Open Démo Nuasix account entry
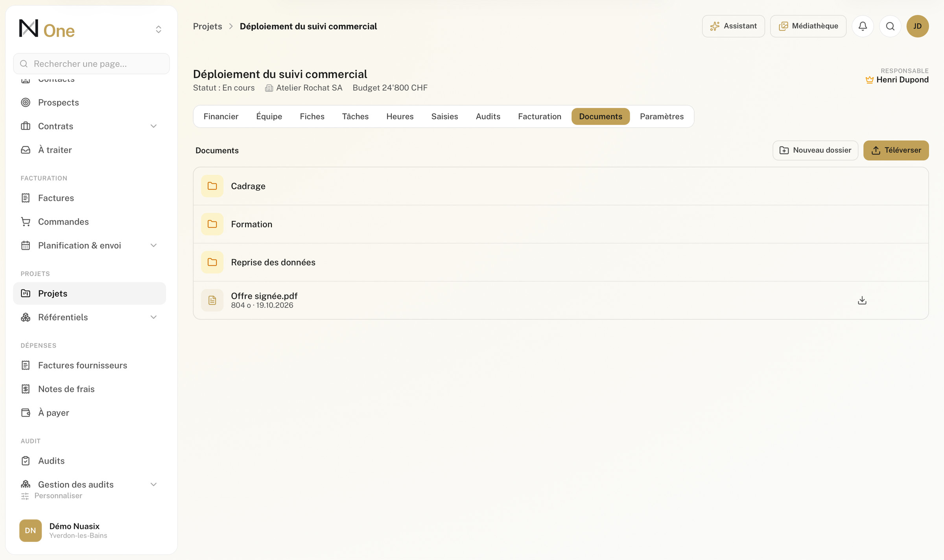 coord(91,531)
